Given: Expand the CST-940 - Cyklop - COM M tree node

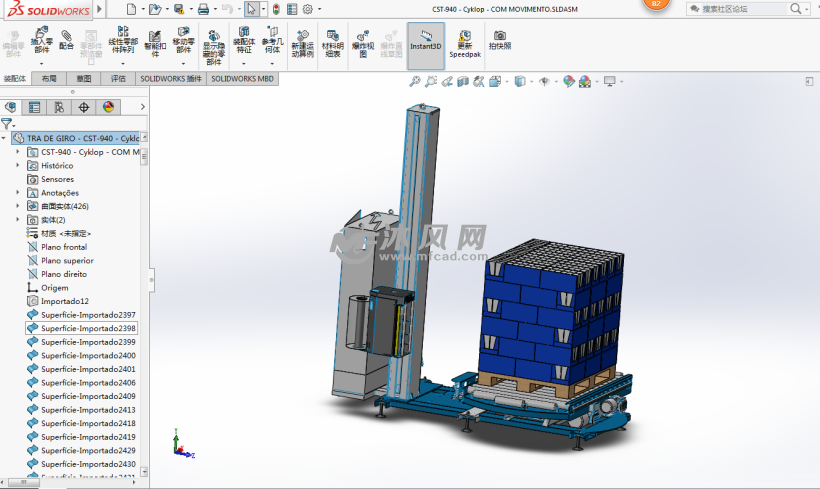Looking at the screenshot, I should coord(17,152).
